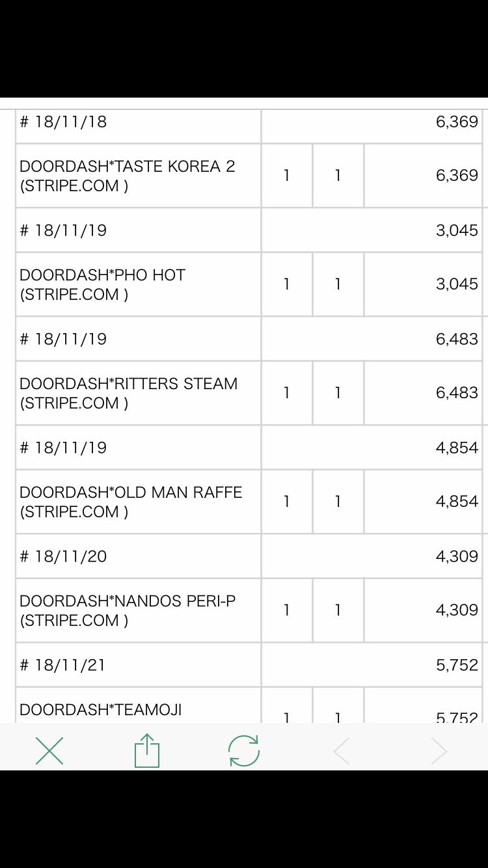Screen dimensions: 488x868
Task: Go back using left chevron arrow
Action: 342,752
